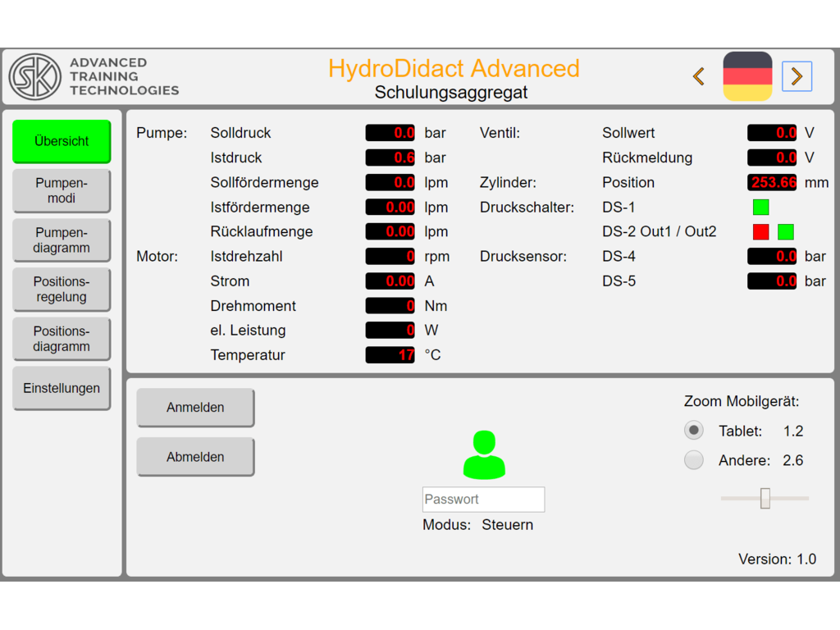Click the Zylinder: label

point(508,183)
